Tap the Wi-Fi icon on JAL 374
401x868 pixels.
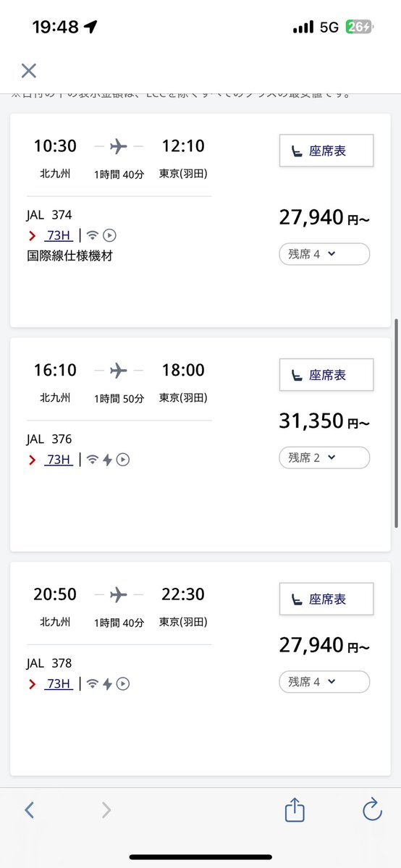coord(93,236)
